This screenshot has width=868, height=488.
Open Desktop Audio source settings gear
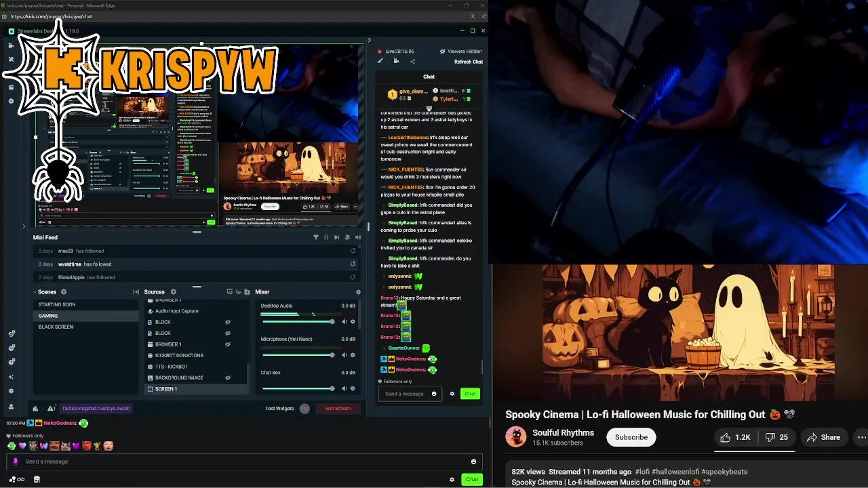(353, 322)
